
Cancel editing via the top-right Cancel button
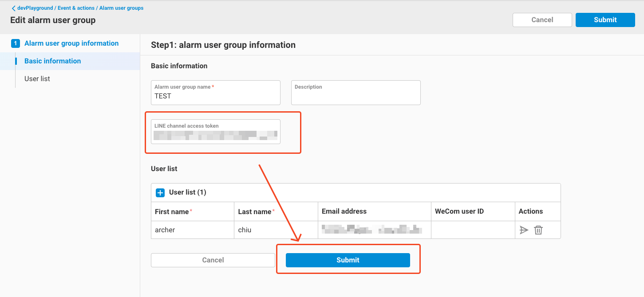(x=542, y=20)
